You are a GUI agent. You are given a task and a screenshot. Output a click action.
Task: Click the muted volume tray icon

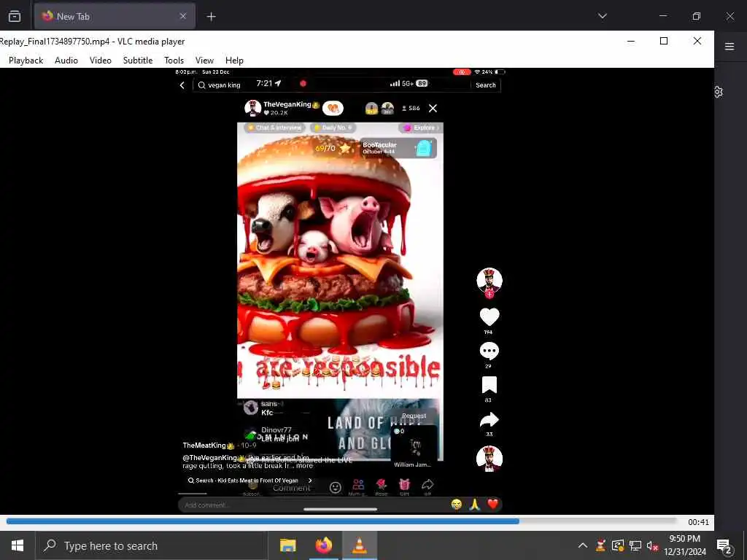click(x=653, y=545)
